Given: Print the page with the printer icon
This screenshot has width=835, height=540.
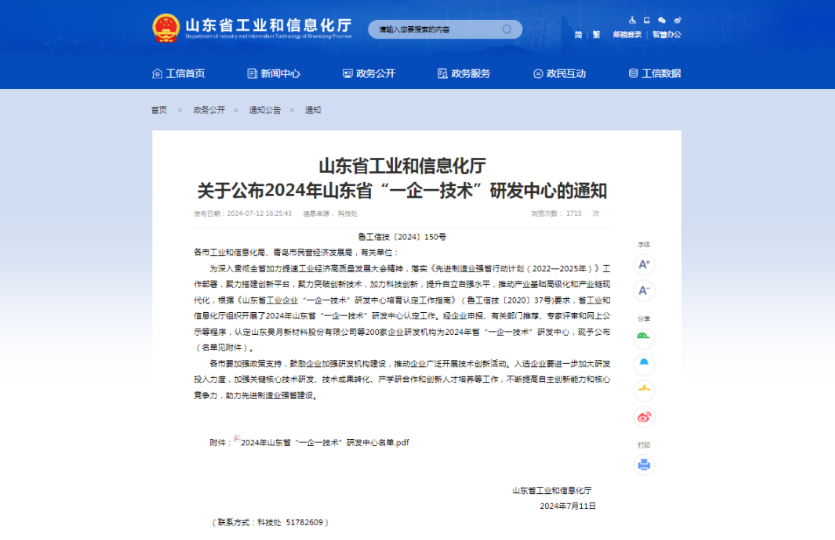Looking at the screenshot, I should [644, 465].
